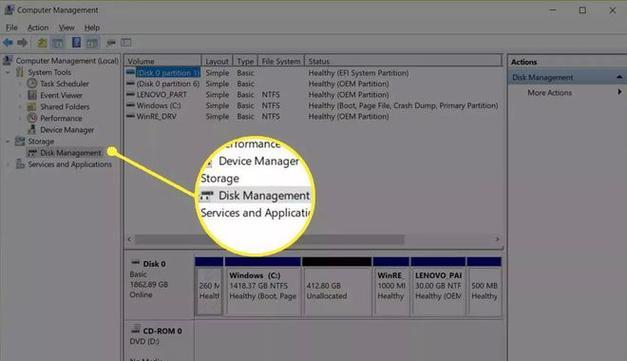Click More Actions in Actions pane
The width and height of the screenshot is (627, 361).
point(549,92)
